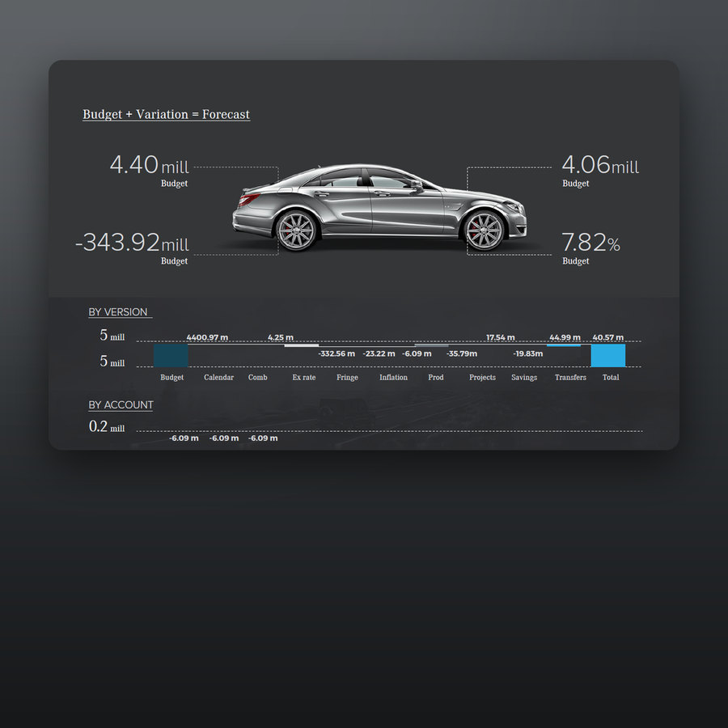Image resolution: width=728 pixels, height=728 pixels.
Task: Click the thin gray Prod bar
Action: point(432,345)
